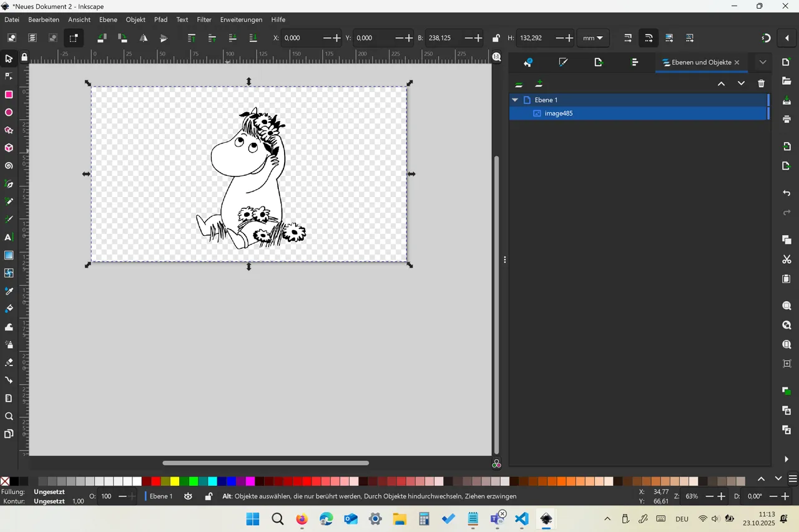This screenshot has height=532, width=799.
Task: Zoom in with the status bar plus
Action: pos(722,496)
